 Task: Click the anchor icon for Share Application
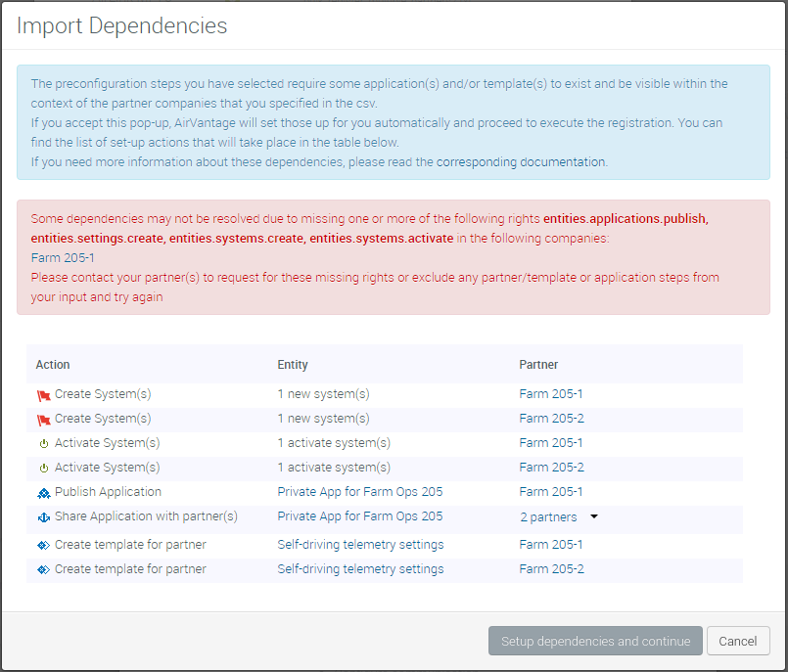(x=43, y=517)
